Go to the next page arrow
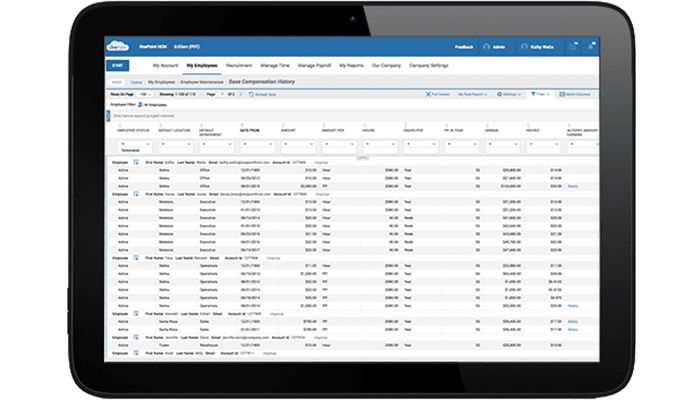Image resolution: width=700 pixels, height=400 pixels. point(241,94)
